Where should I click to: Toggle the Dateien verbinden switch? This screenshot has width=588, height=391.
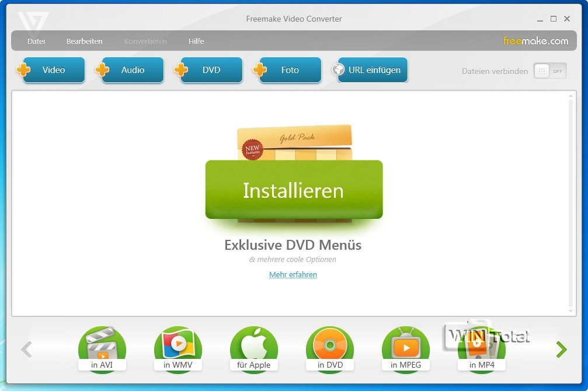point(549,71)
